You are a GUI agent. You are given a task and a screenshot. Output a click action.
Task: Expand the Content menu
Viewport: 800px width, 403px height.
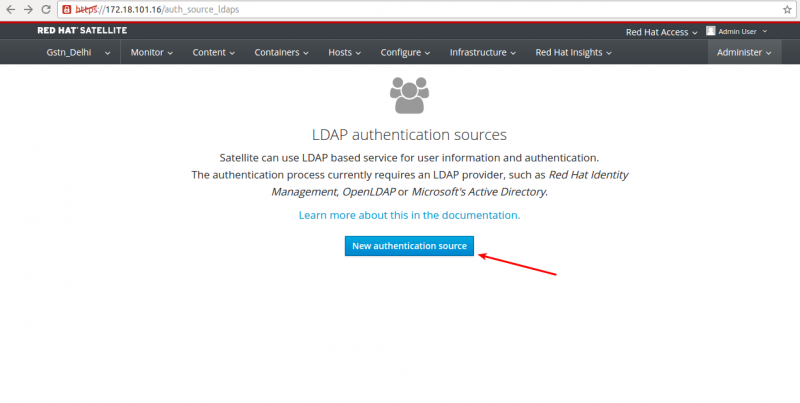coord(213,53)
